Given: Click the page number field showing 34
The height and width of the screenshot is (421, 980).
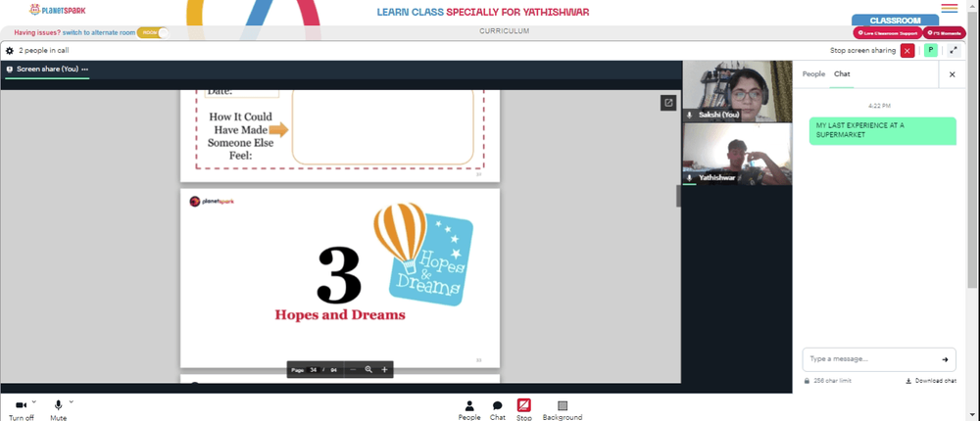Looking at the screenshot, I should 314,370.
